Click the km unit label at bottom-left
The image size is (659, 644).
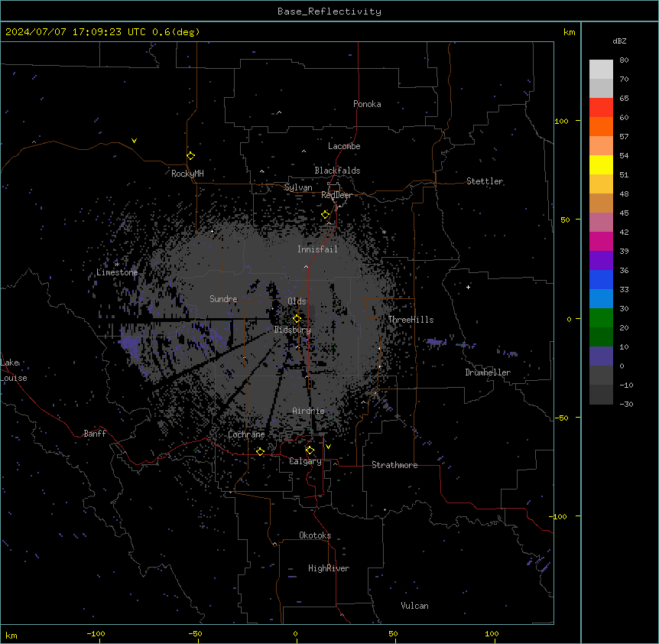pyautogui.click(x=11, y=635)
